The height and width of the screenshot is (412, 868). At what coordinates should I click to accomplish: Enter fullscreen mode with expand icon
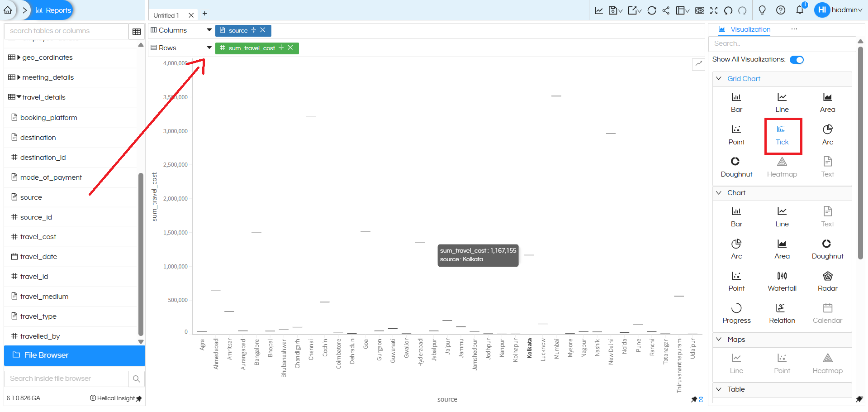(714, 10)
